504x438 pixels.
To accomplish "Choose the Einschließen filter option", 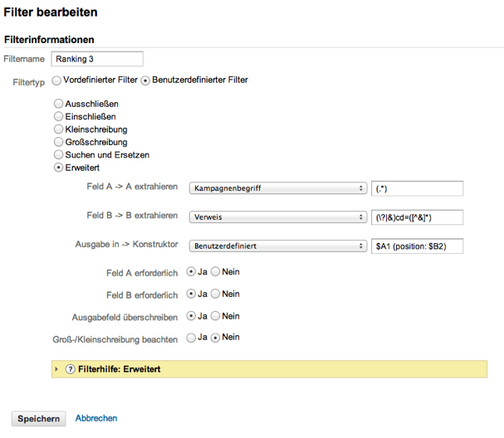I will 58,117.
